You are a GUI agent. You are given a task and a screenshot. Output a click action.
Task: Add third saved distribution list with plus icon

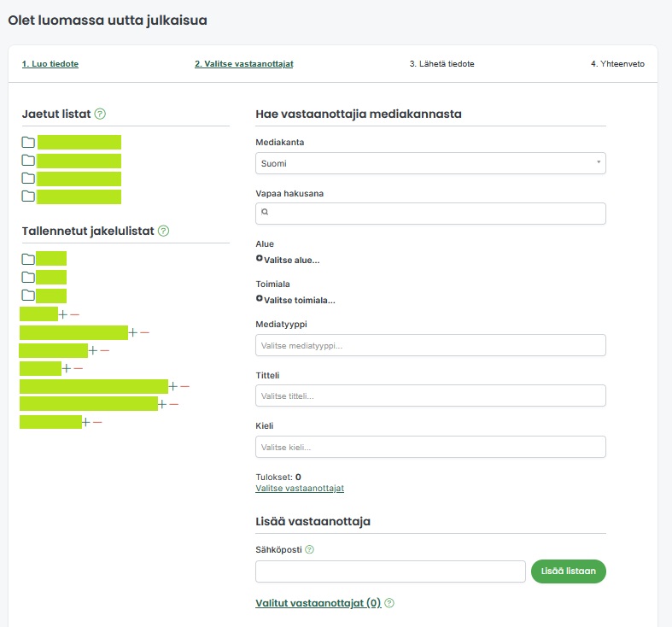point(93,350)
